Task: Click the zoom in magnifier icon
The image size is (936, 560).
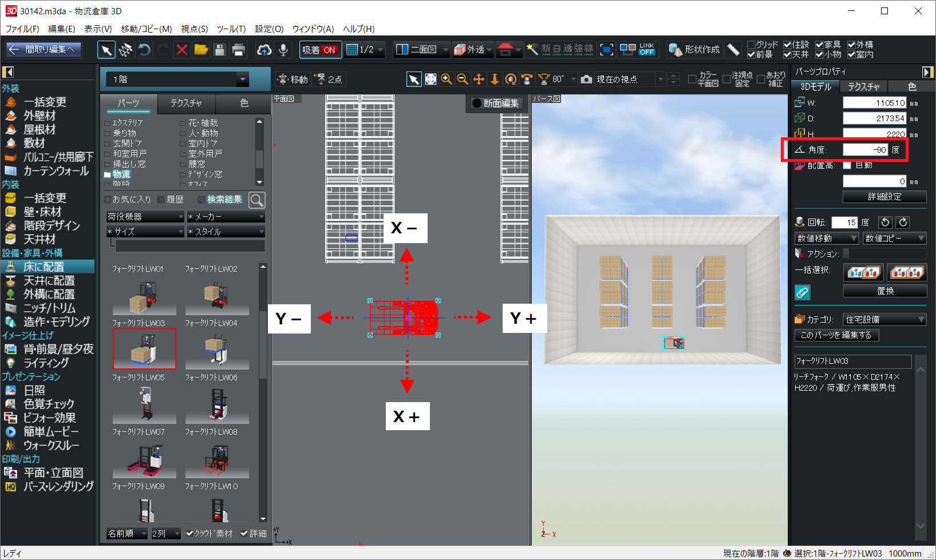Action: (447, 80)
